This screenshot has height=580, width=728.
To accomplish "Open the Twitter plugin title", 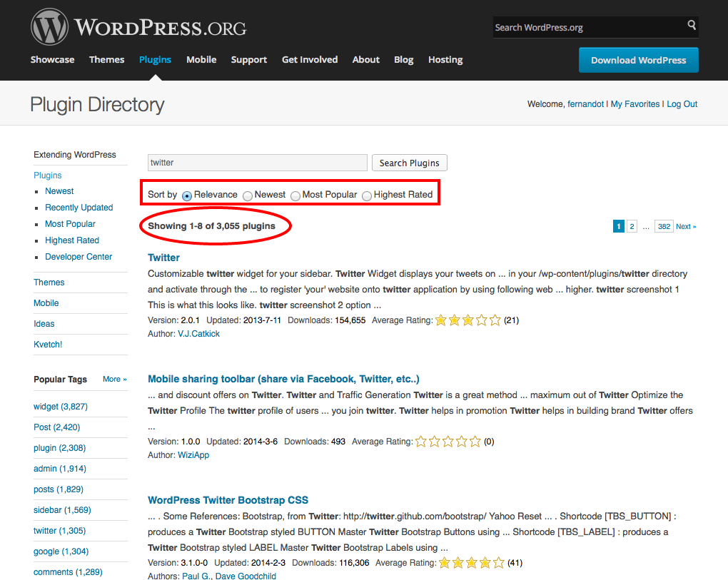I will pyautogui.click(x=163, y=258).
